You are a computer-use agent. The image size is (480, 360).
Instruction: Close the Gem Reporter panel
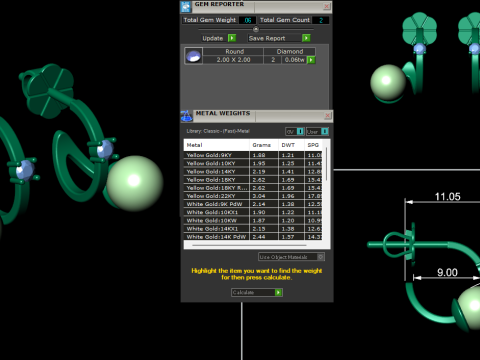pos(327,6)
